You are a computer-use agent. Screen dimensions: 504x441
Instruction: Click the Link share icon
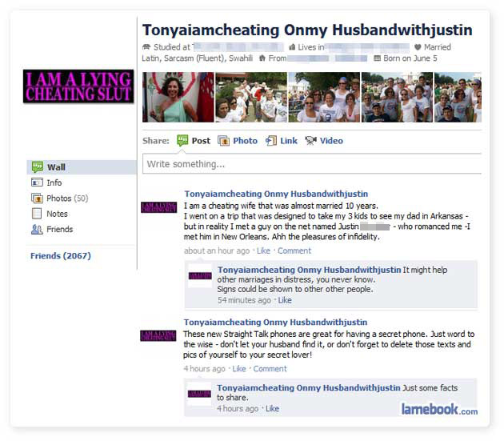tap(271, 141)
